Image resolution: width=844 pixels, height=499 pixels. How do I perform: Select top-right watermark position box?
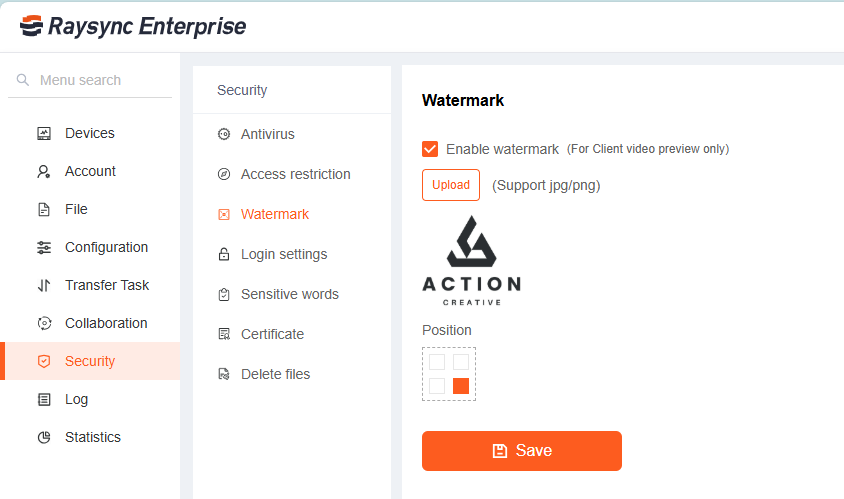point(461,362)
